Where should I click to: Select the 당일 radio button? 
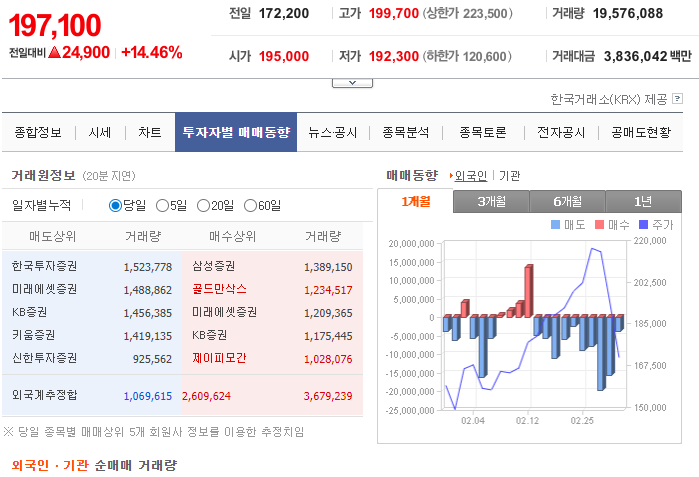(115, 206)
